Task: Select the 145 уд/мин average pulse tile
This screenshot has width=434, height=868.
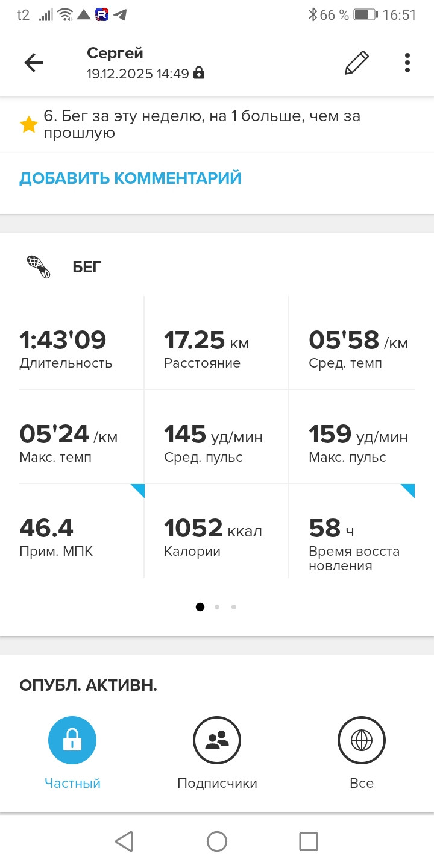Action: 217,436
